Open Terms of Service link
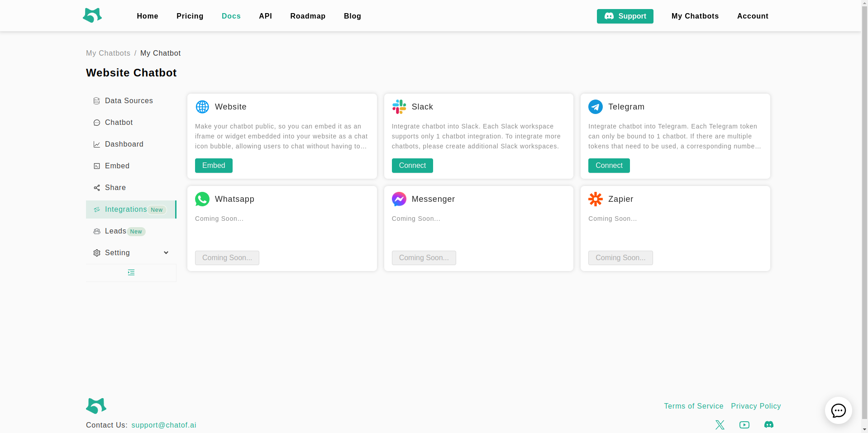The image size is (868, 433). point(694,406)
